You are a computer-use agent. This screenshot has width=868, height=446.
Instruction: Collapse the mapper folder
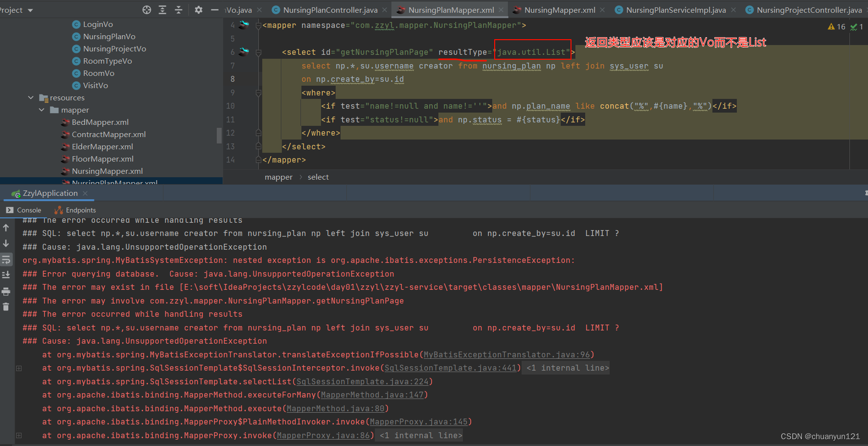(x=42, y=110)
